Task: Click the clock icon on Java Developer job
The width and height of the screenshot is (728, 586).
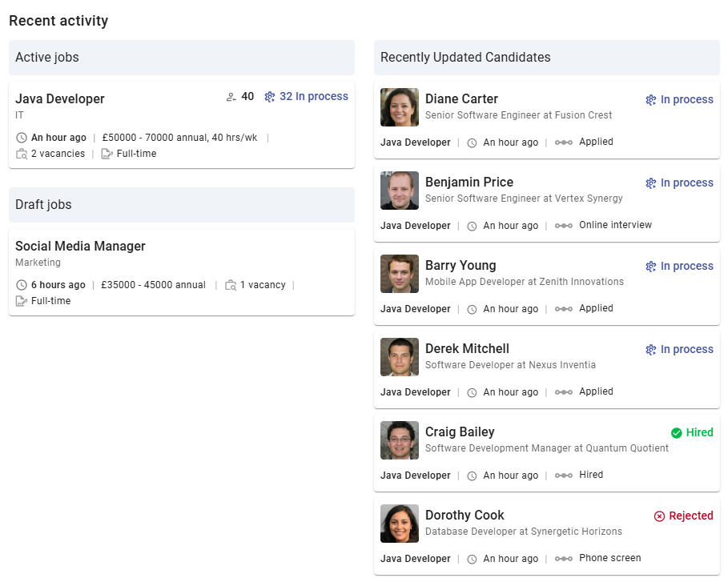Action: coord(22,138)
